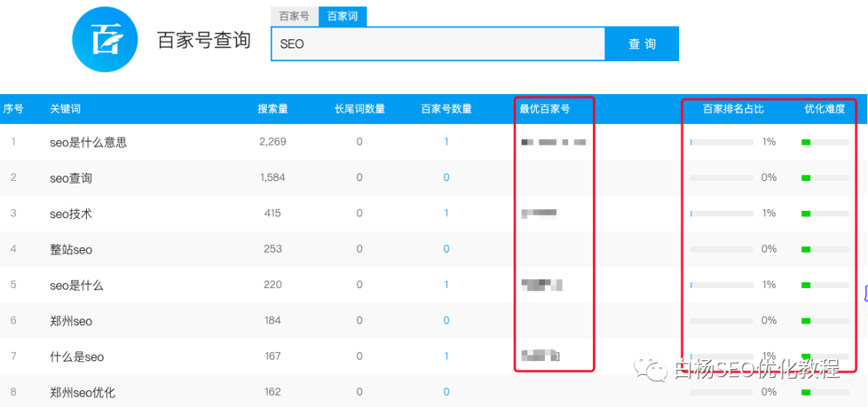Open Baijiahao count link for 郑州seo优化
868x407 pixels.
click(x=446, y=392)
